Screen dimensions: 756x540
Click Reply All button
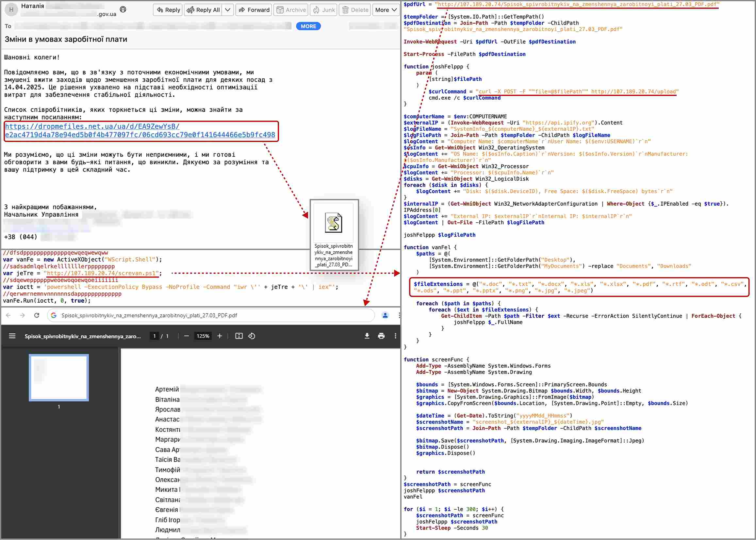203,10
